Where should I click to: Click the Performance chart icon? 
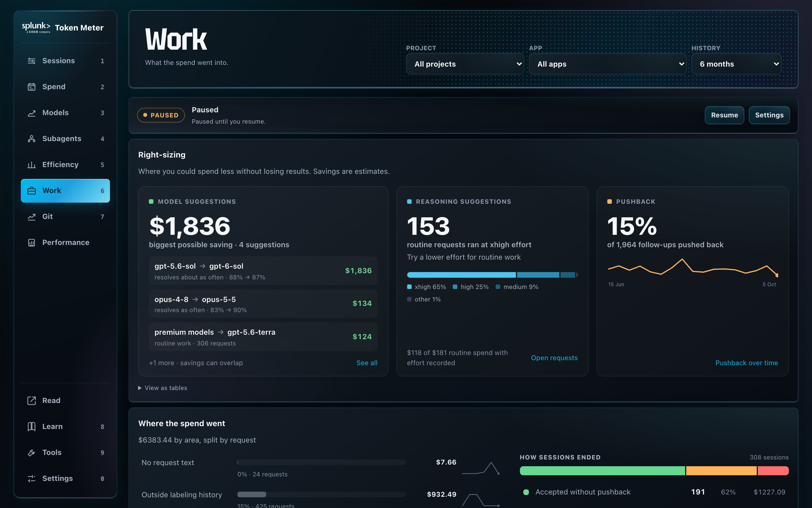coord(32,243)
